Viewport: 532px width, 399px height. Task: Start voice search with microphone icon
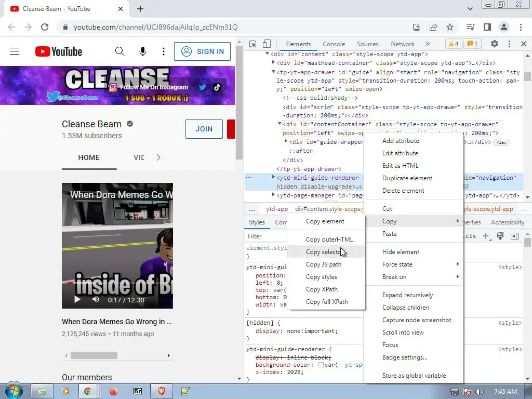(143, 51)
